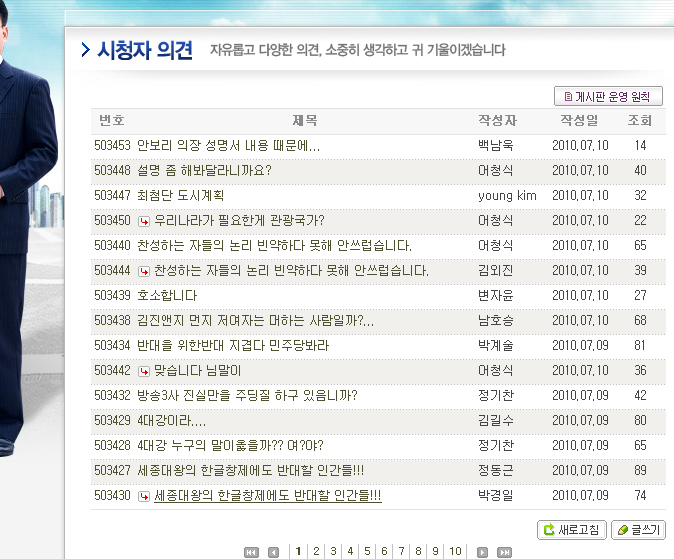Select page 10 in pagination

pos(455,551)
